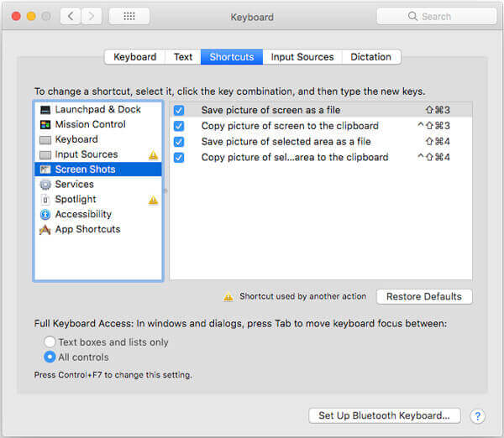
Task: Select the Spotlight category icon
Action: pos(45,200)
